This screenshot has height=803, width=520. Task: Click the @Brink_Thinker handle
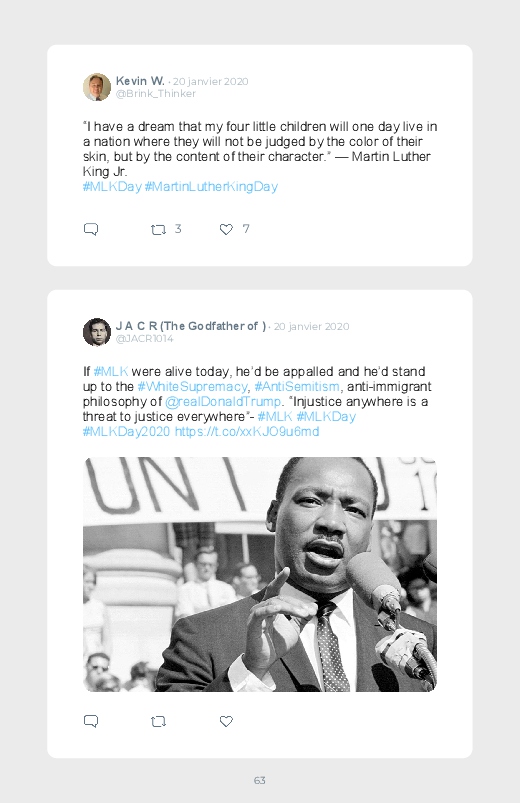pos(156,94)
